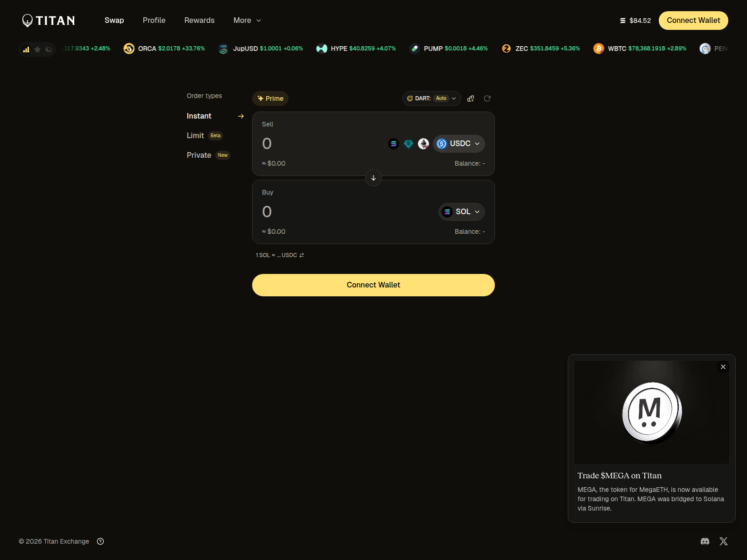Expand the More menu
Viewport: 747px width, 560px height.
point(247,21)
